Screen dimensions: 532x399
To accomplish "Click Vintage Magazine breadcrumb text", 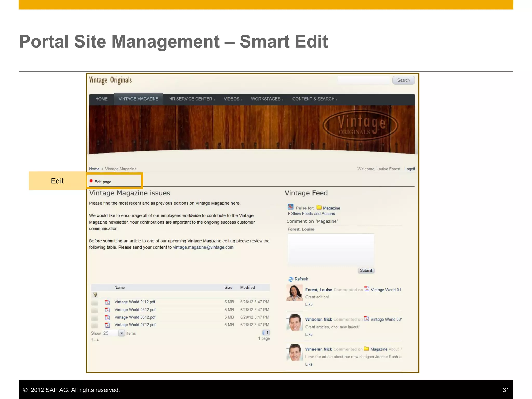I will pyautogui.click(x=121, y=169).
